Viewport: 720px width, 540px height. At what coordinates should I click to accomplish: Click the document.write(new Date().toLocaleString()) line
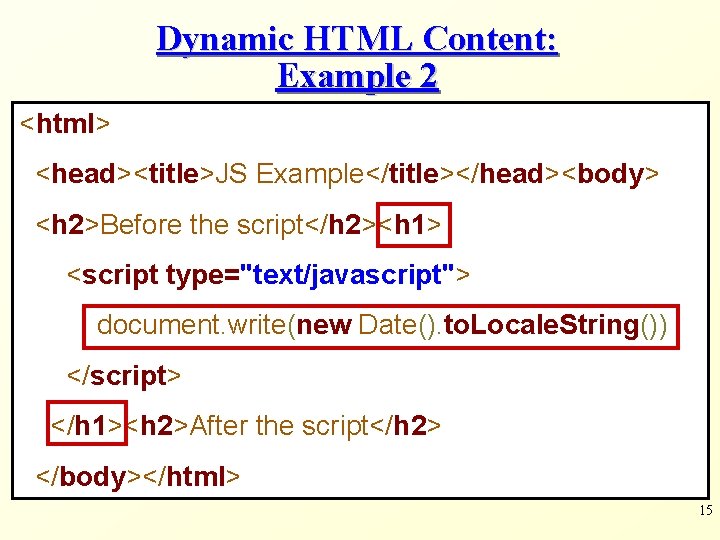click(x=381, y=326)
